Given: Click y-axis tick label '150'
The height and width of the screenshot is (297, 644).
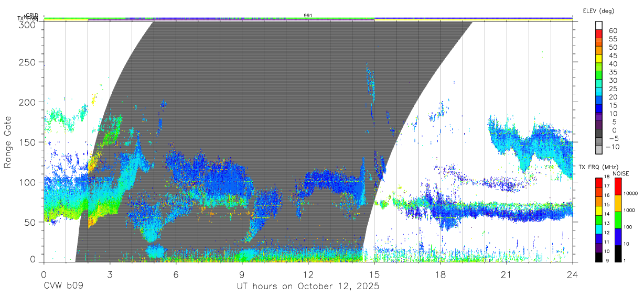Looking at the screenshot, I should [x=28, y=142].
